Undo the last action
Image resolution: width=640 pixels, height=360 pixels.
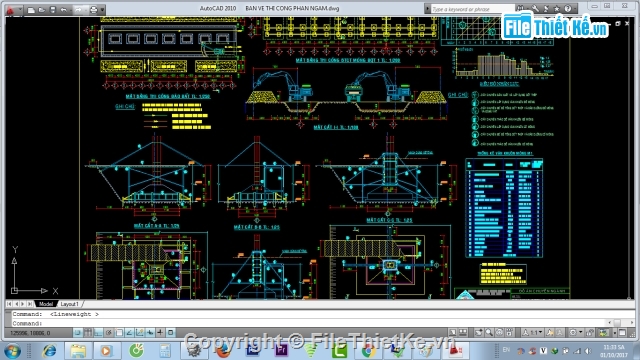click(64, 9)
